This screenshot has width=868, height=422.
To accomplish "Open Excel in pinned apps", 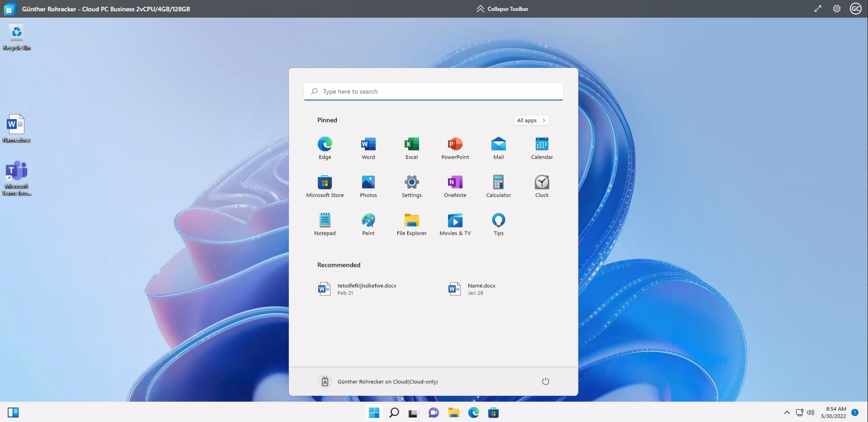I will coord(411,148).
